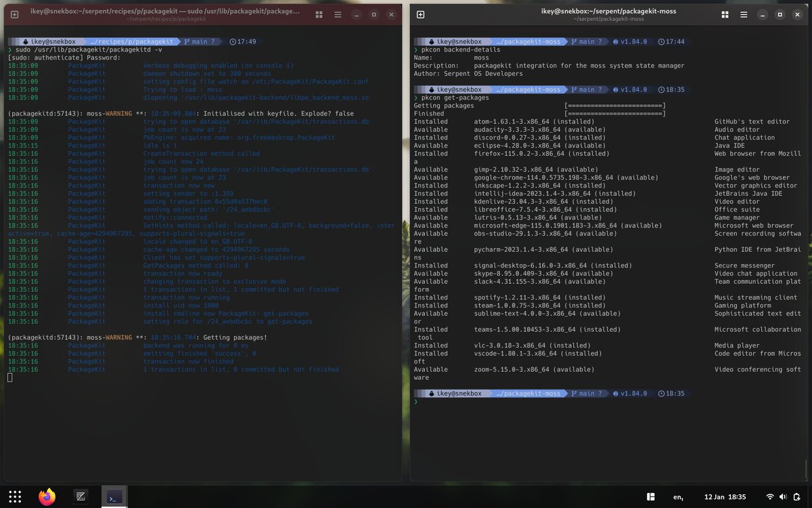Select 'inkscape-1.2.2-3.x86_64 (installed)' package row

[606, 186]
